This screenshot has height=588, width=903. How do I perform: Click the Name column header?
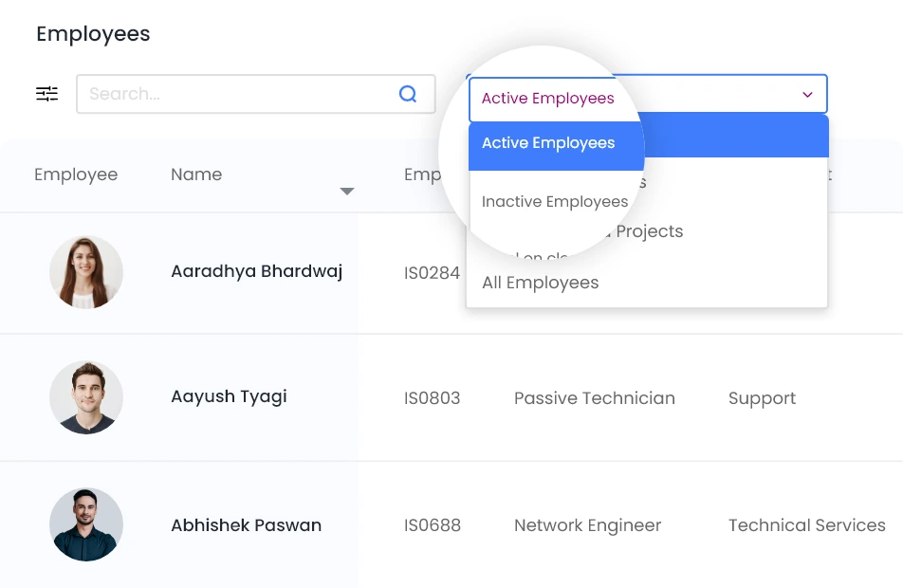196,175
